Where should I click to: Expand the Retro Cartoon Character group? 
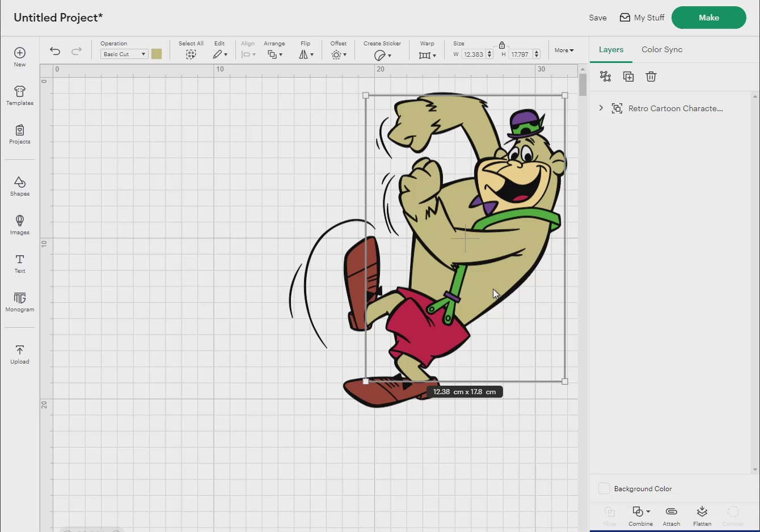601,108
